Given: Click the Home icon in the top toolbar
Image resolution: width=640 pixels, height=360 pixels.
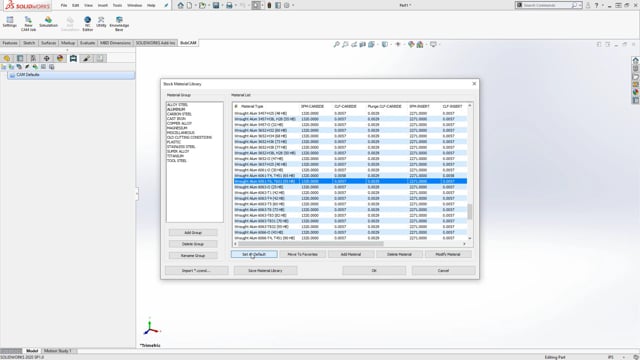Looking at the screenshot, I should (x=180, y=5).
